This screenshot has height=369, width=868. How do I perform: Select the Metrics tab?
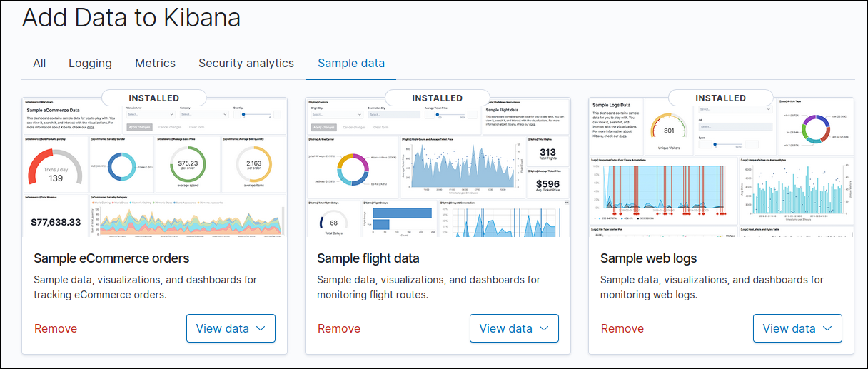click(x=155, y=63)
